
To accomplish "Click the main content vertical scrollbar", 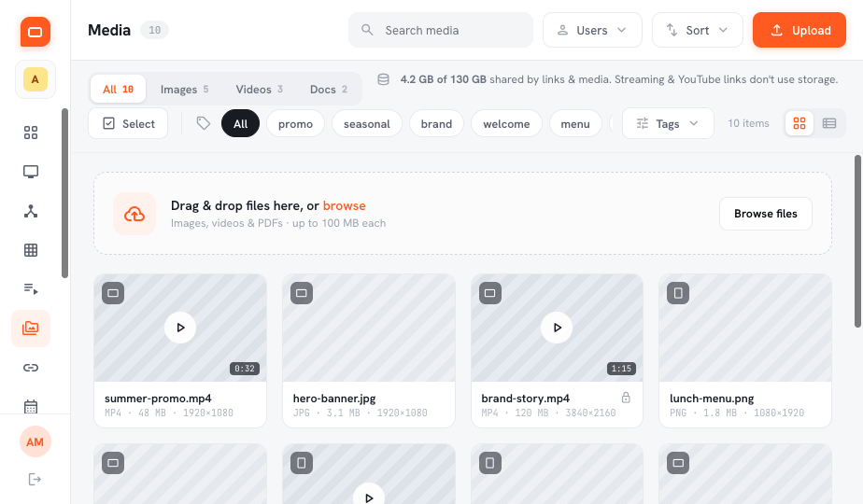I will [857, 241].
